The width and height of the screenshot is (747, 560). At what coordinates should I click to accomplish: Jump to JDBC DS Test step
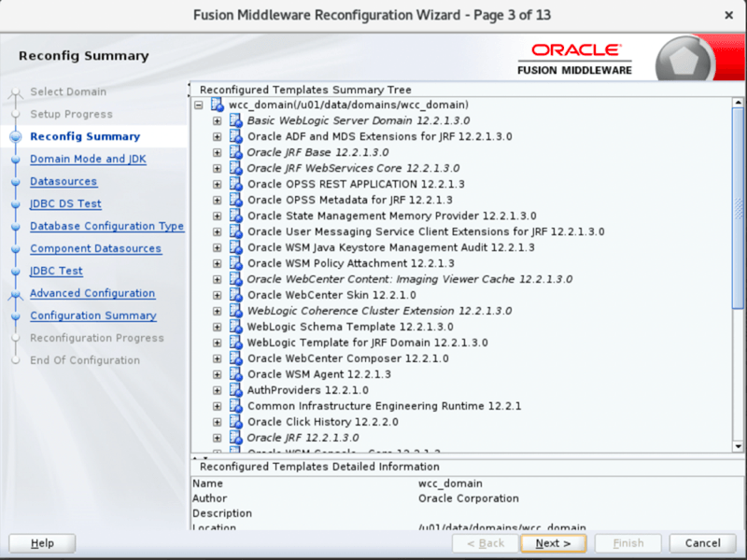click(65, 203)
